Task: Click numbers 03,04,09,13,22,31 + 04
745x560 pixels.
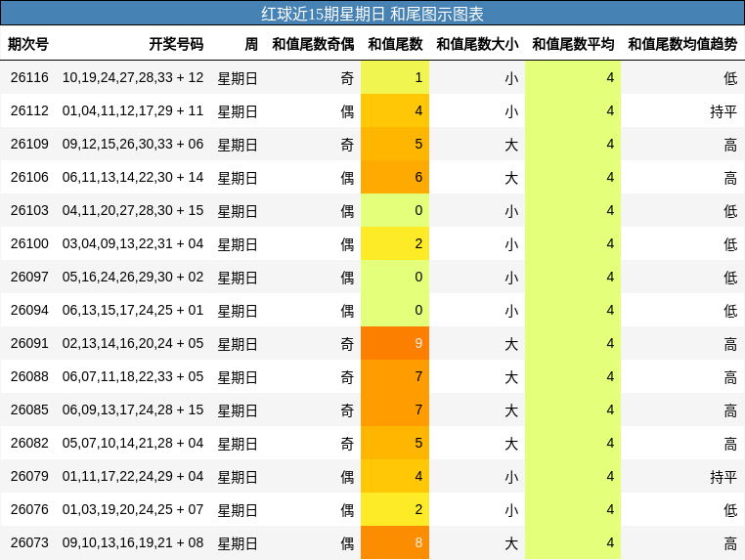Action: 133,243
